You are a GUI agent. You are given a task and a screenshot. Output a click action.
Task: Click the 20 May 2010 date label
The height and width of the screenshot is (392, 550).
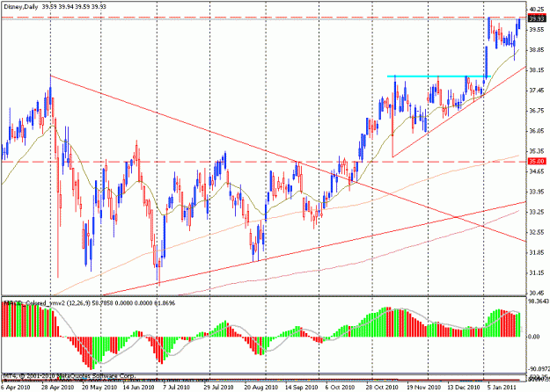pos(101,388)
